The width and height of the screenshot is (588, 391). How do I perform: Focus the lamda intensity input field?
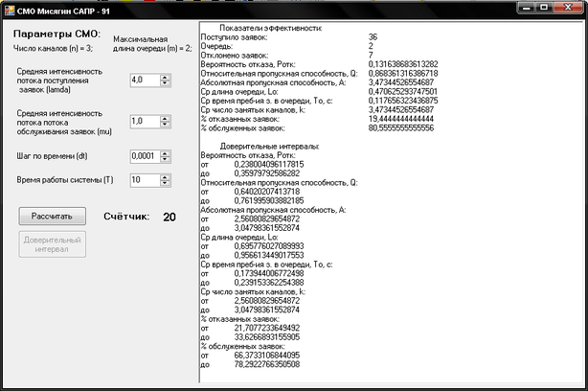point(145,80)
